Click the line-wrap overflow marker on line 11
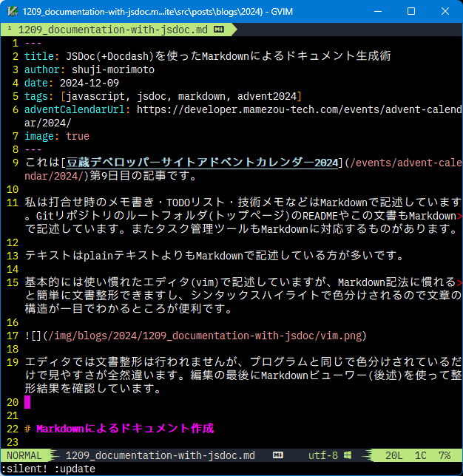The image size is (463, 476). 459,216
